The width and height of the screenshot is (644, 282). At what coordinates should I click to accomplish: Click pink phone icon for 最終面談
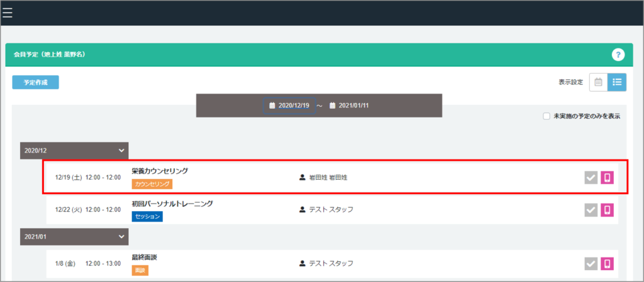pos(607,264)
